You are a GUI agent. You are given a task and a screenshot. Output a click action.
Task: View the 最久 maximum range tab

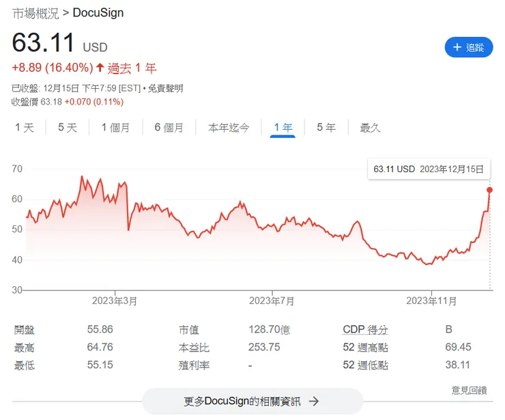pyautogui.click(x=370, y=128)
